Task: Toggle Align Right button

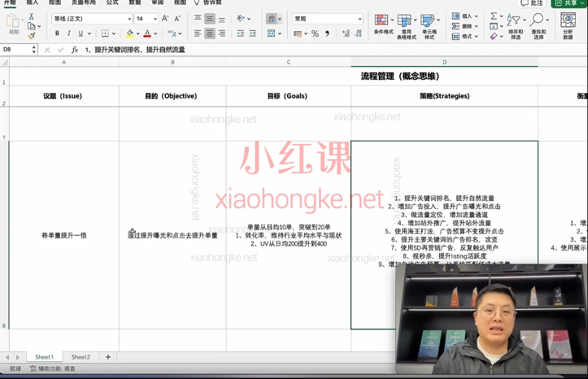Action: point(222,33)
